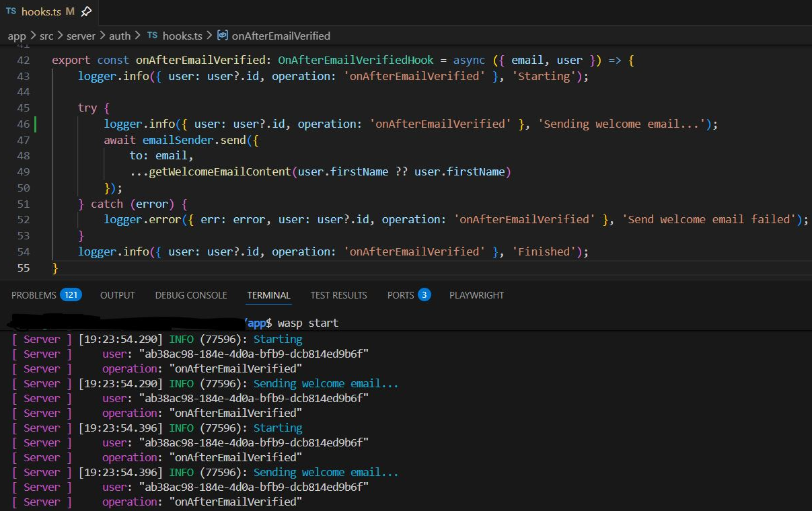Click line number 42 in the gutter

pyautogui.click(x=24, y=60)
